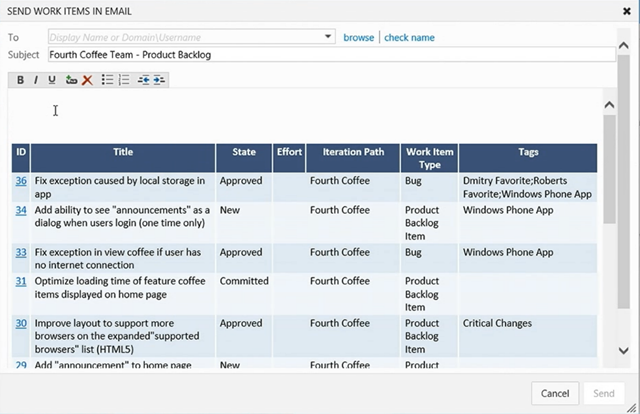Click the New state of item 34
The width and height of the screenshot is (640, 414).
pyautogui.click(x=230, y=210)
